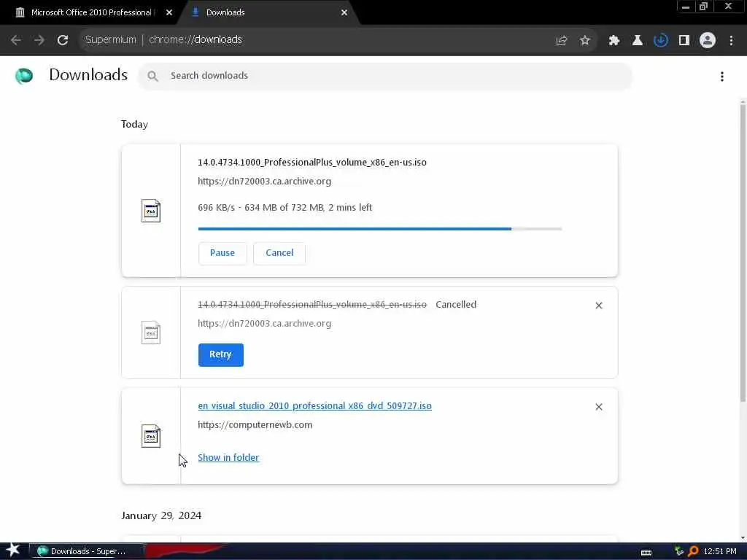Click the struck-through cancelled ISO filename
The width and height of the screenshot is (747, 560).
click(312, 304)
